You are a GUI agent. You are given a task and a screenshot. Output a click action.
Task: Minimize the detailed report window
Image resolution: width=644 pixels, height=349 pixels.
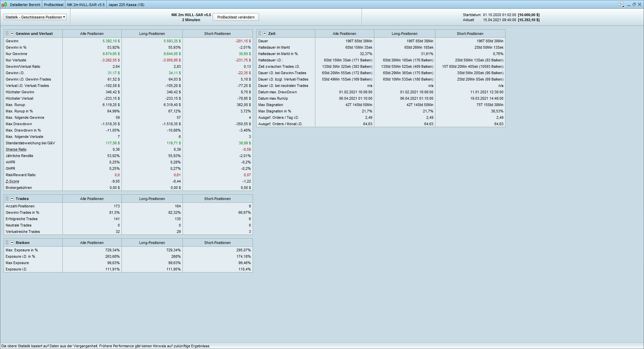[x=629, y=5]
